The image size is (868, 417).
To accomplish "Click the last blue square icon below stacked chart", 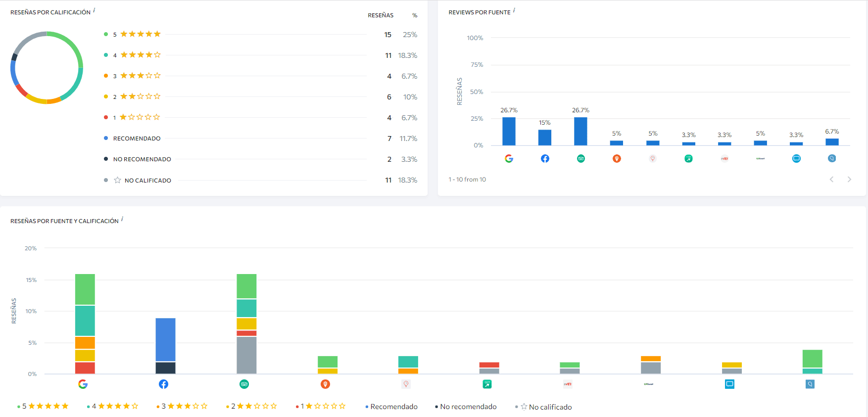I will (x=810, y=384).
